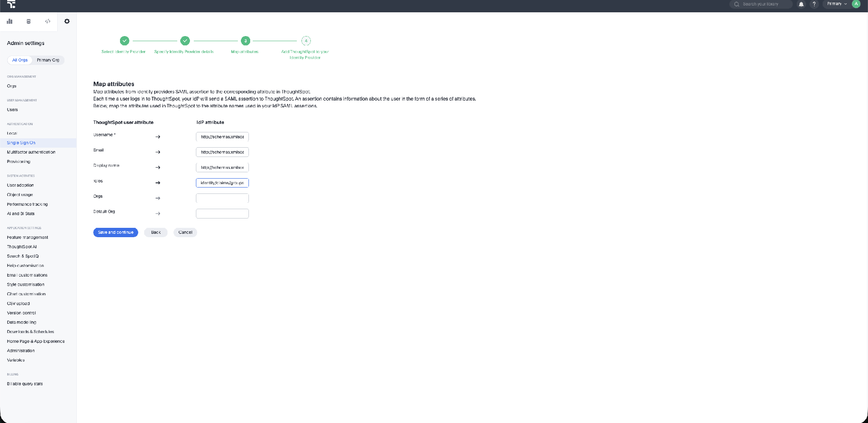
Task: Click the search magnifier icon
Action: [x=737, y=4]
